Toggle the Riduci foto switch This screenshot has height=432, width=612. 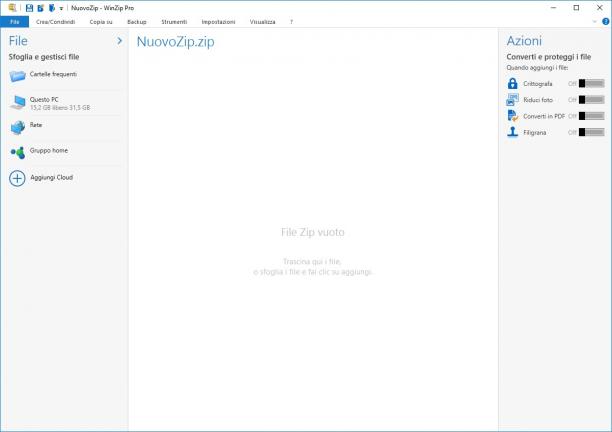tap(591, 100)
